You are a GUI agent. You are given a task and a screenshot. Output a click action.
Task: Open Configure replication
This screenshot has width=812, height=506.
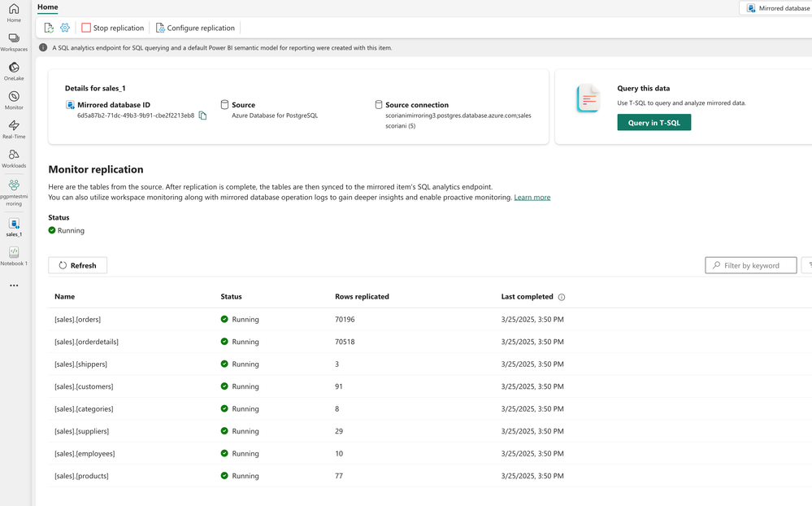tap(195, 28)
